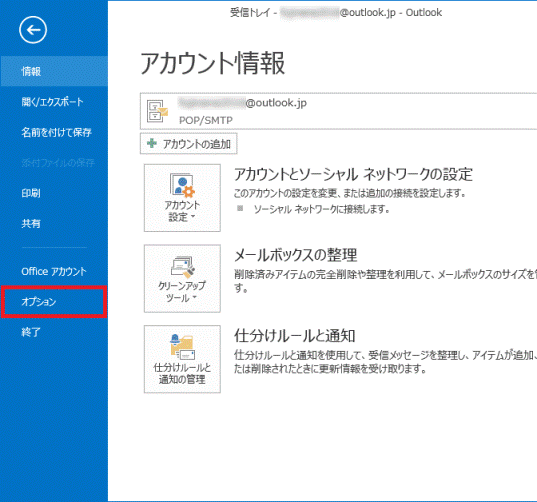This screenshot has height=502, width=537.
Task: Click description starting 削除済みアイテムの完全削除
Action: 385,281
